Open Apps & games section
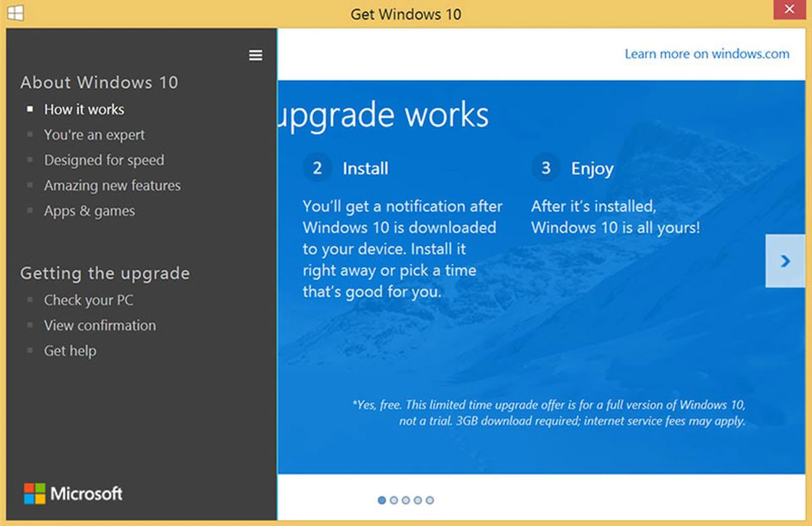Screen dimensions: 812x526 pos(89,211)
